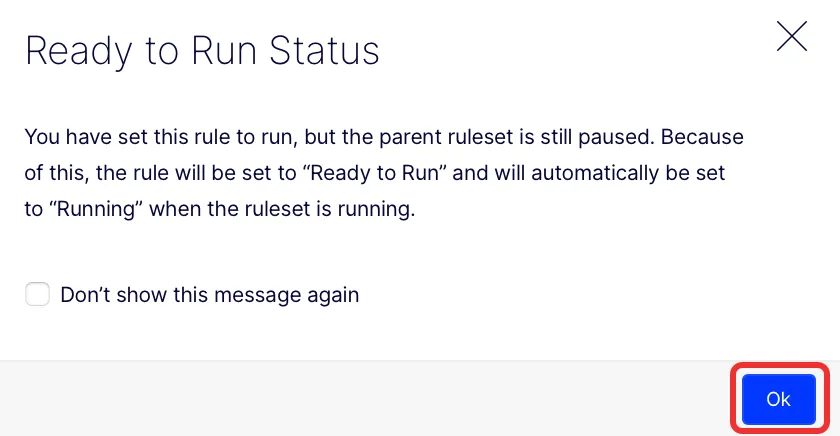The height and width of the screenshot is (436, 840).
Task: Click "automatically be set" in the message
Action: tap(628, 173)
